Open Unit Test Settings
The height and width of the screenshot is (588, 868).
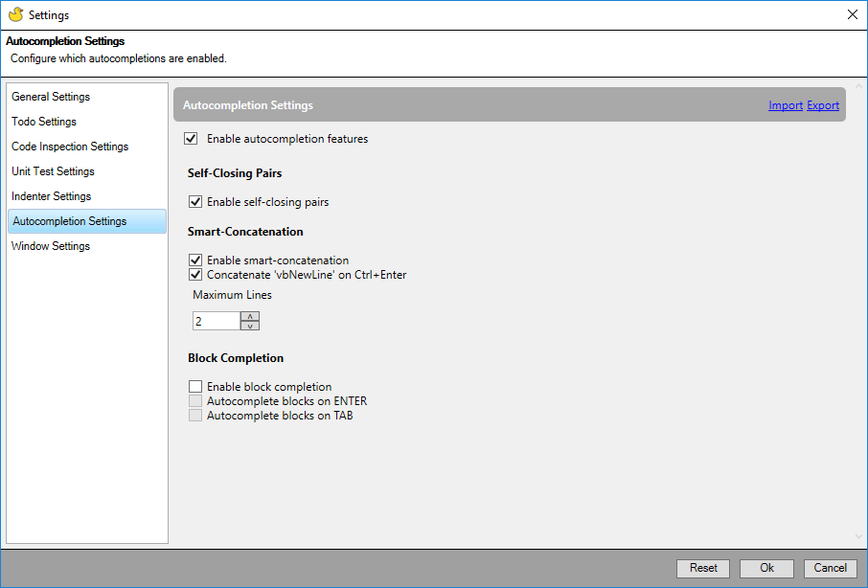click(53, 171)
